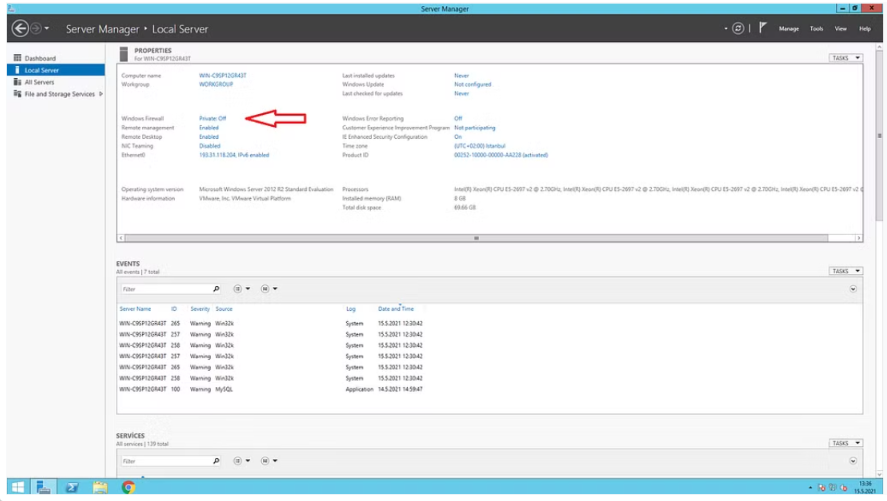Click Last checked for updates 'Never' link
Viewport: 887px width, 501px height.
pos(462,93)
